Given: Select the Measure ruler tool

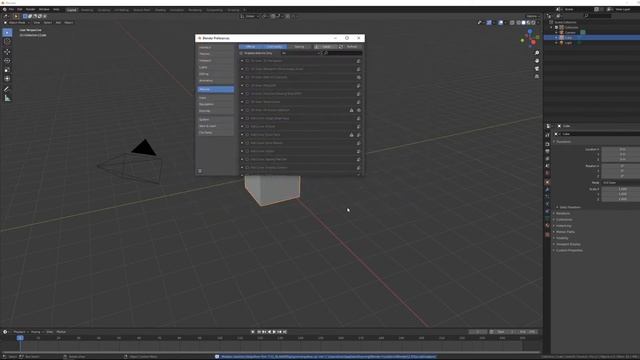Looking at the screenshot, I should [7, 98].
